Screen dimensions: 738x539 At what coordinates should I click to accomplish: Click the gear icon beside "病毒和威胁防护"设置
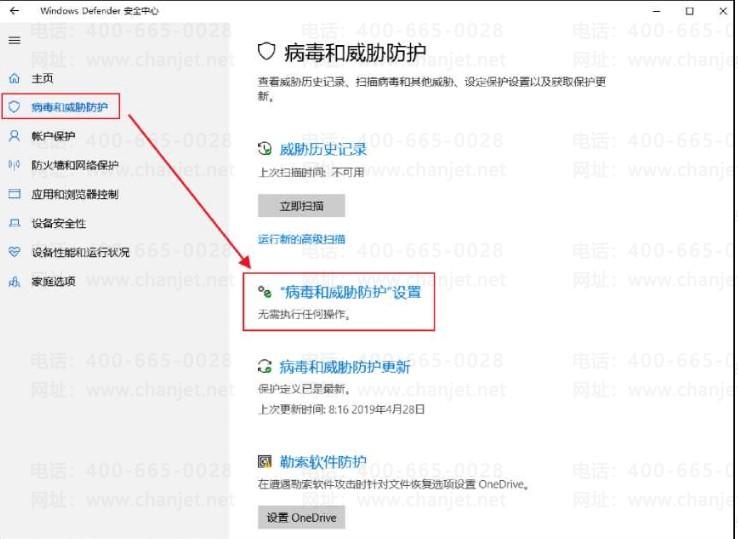click(265, 292)
